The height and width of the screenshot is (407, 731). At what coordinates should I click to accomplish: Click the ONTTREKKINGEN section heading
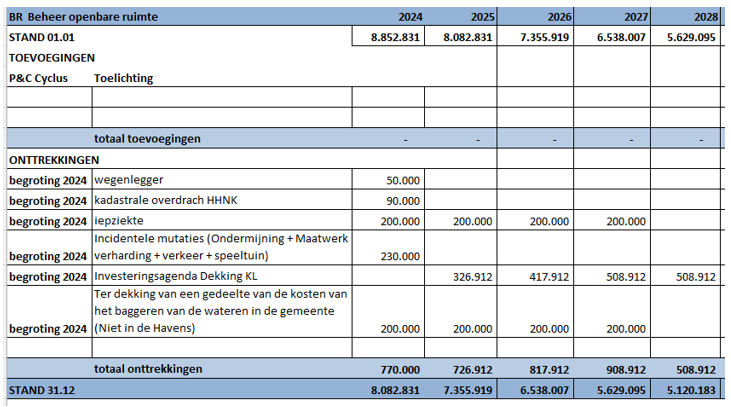pyautogui.click(x=53, y=159)
